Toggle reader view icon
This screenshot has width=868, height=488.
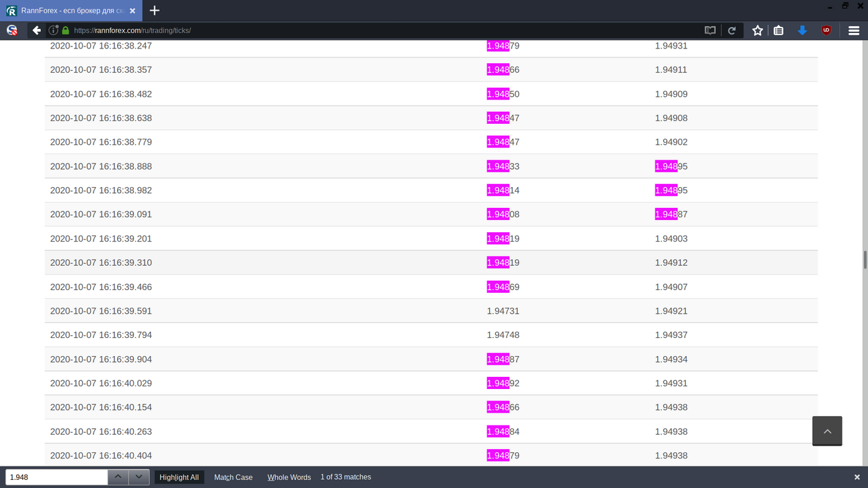[710, 30]
